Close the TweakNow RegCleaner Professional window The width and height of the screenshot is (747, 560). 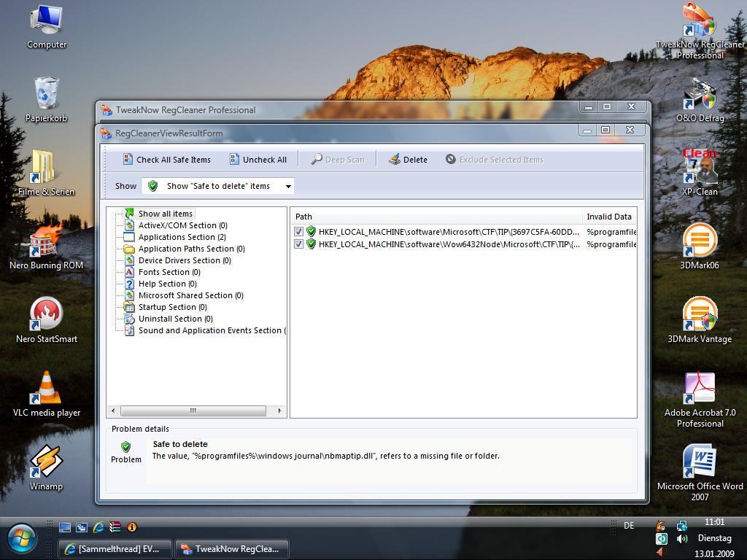pyautogui.click(x=631, y=106)
